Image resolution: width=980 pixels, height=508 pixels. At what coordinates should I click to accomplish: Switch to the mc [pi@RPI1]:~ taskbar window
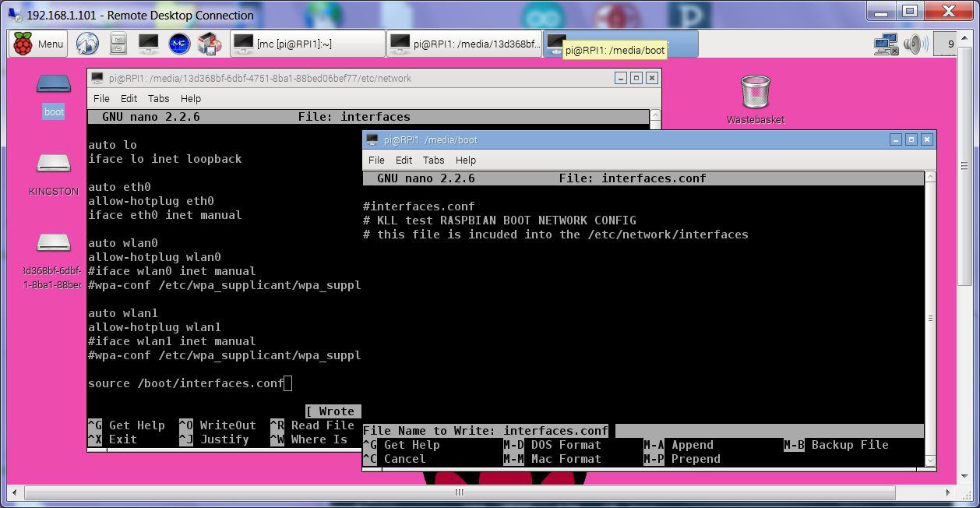click(x=308, y=44)
